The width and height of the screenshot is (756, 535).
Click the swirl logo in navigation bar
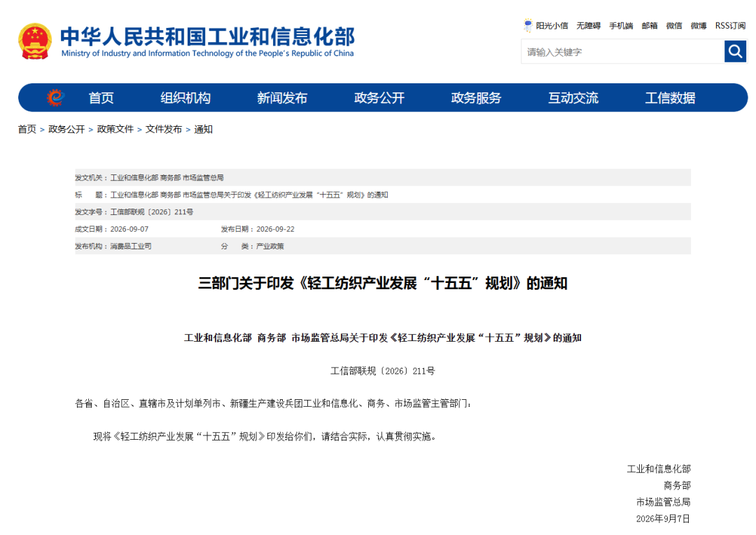[x=55, y=97]
